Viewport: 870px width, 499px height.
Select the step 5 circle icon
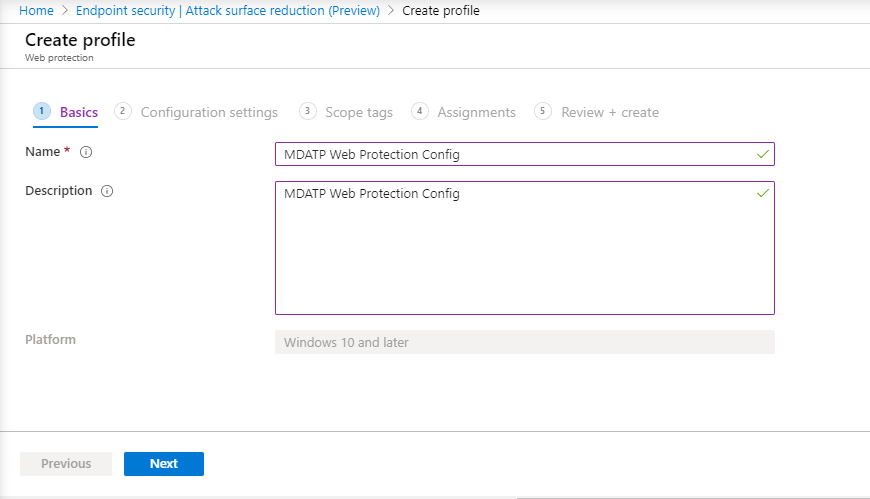(x=543, y=111)
